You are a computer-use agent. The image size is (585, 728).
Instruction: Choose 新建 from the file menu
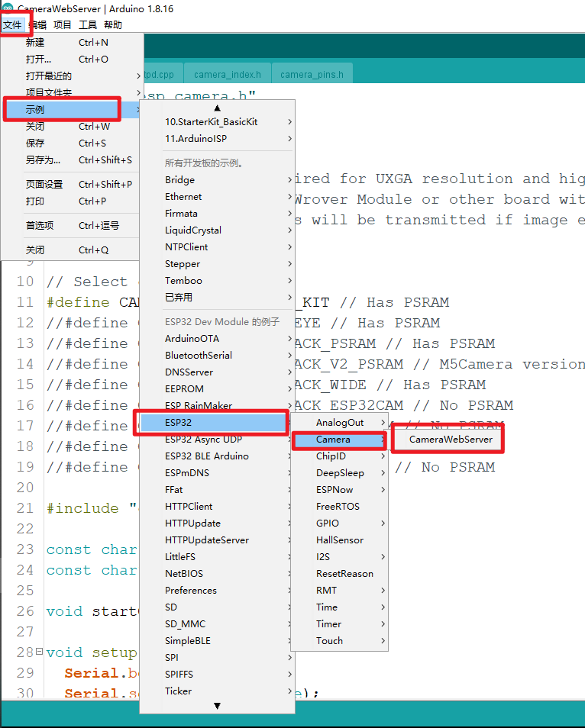click(x=71, y=43)
